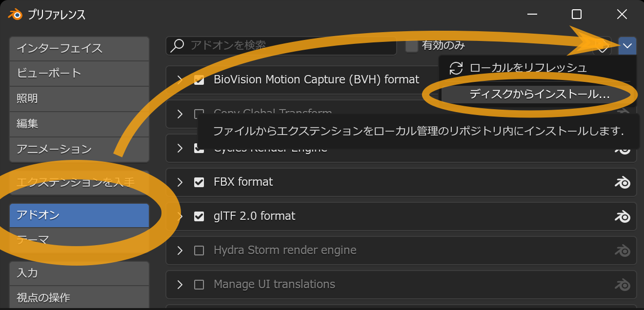Click Blender icon on Manage UI translations row
This screenshot has height=310, width=644.
tap(622, 285)
